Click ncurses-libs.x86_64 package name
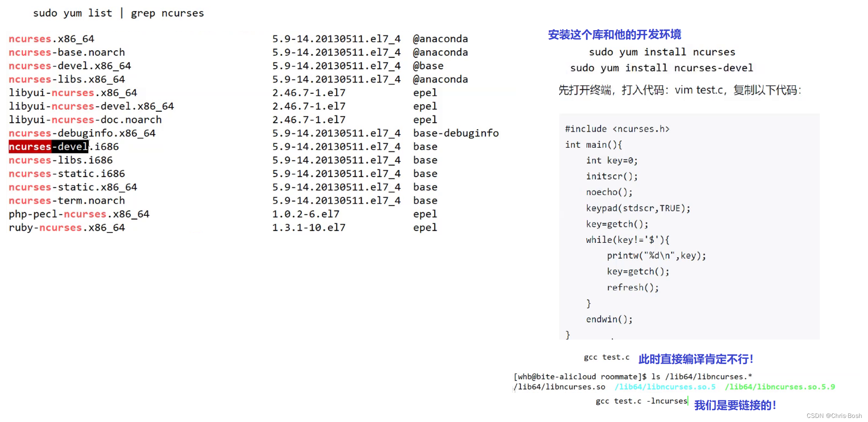Screen dimensions: 868x422 click(67, 79)
